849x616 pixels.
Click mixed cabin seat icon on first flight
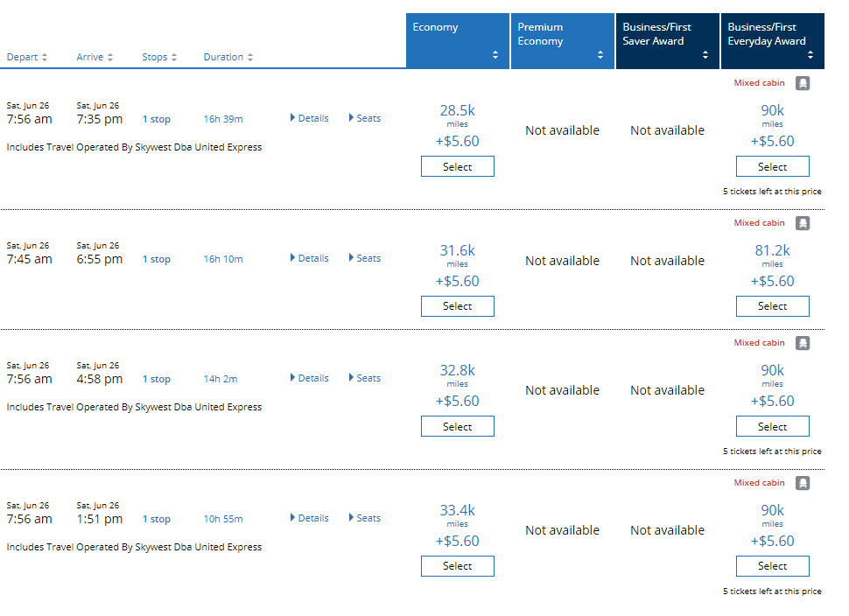pos(803,83)
